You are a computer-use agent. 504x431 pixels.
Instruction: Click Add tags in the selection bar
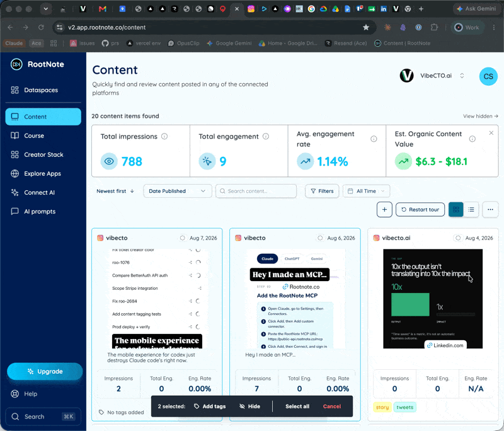[x=210, y=406]
